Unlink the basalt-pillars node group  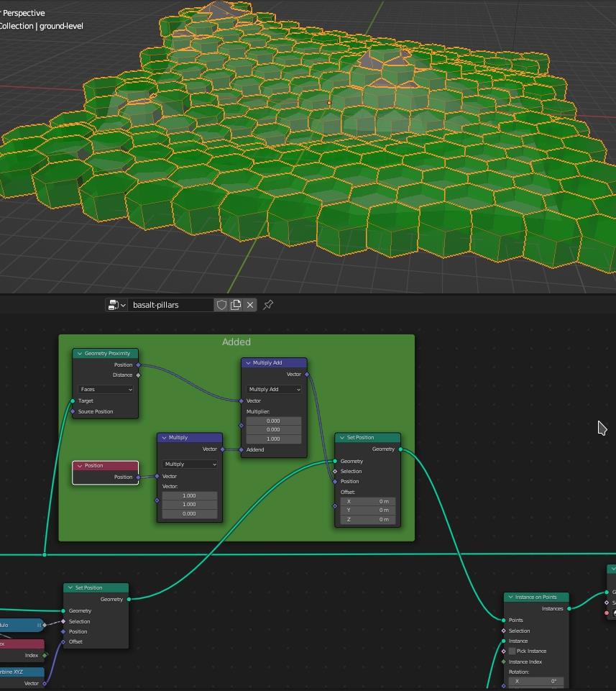click(250, 305)
